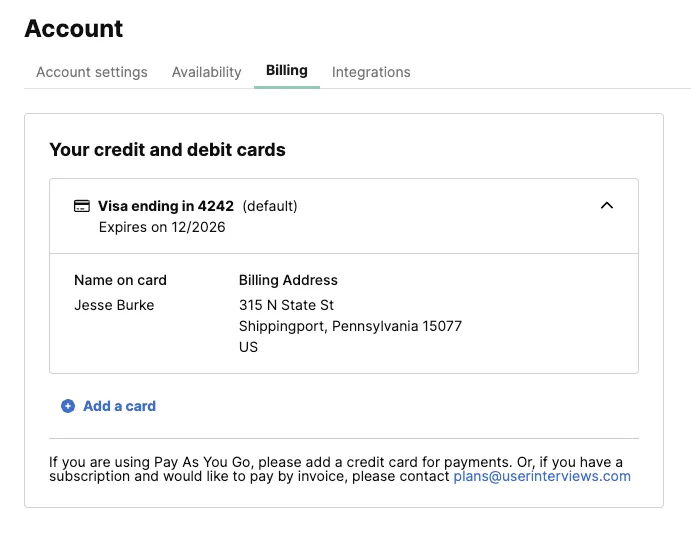Click the credit card icon beside Visa
691x534 pixels.
coord(82,206)
